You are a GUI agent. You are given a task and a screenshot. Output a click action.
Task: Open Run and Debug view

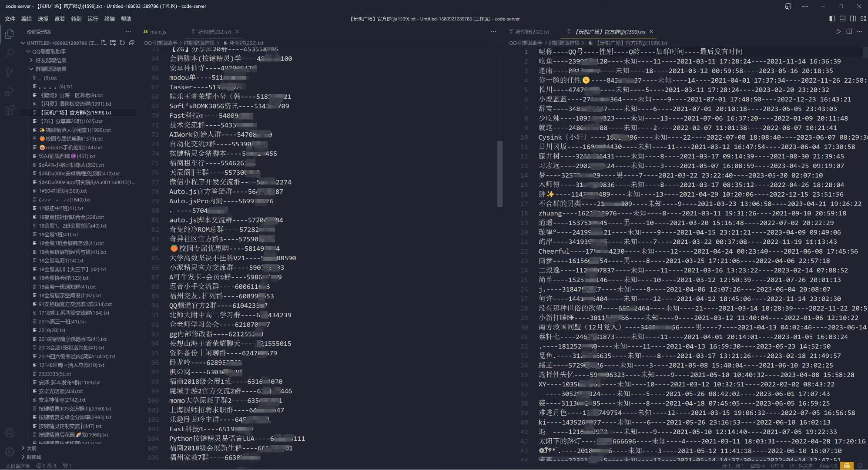9,91
